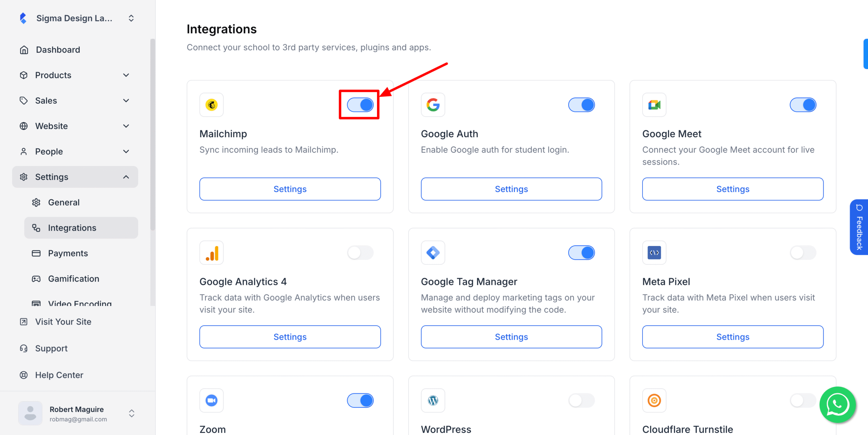Disable the Mailchimp integration toggle

tap(360, 105)
